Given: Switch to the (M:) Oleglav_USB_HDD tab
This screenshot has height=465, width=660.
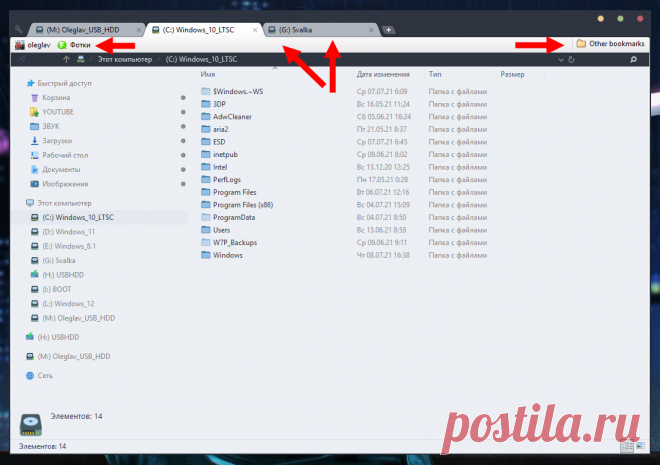Looking at the screenshot, I should pyautogui.click(x=86, y=30).
